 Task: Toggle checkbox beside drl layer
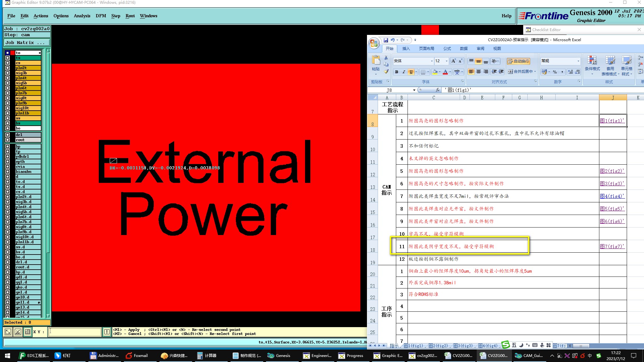tap(8, 135)
